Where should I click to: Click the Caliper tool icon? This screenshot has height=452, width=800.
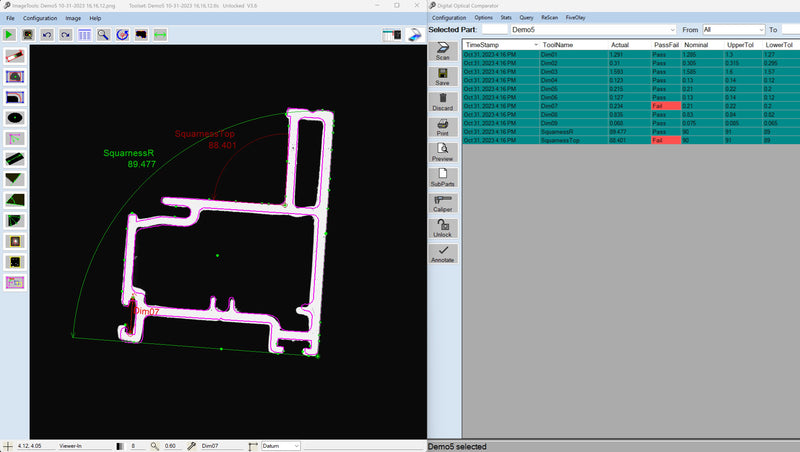(x=442, y=204)
